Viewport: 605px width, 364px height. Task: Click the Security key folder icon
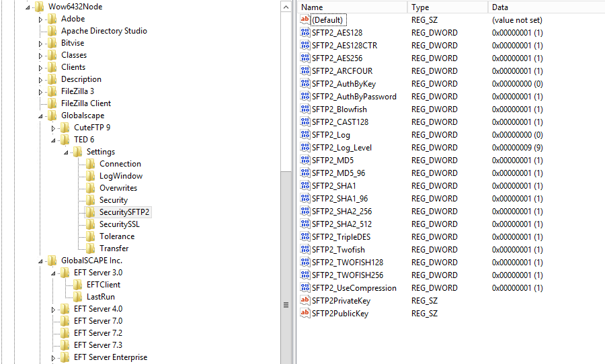tap(90, 200)
